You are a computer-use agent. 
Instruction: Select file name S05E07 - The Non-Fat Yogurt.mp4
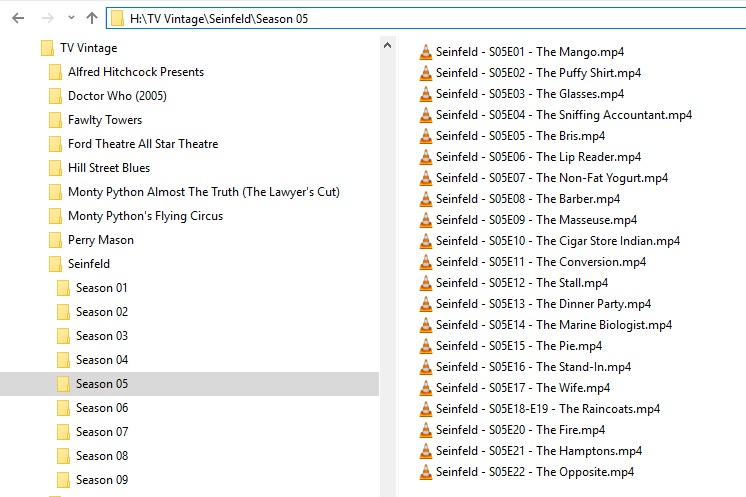[552, 178]
